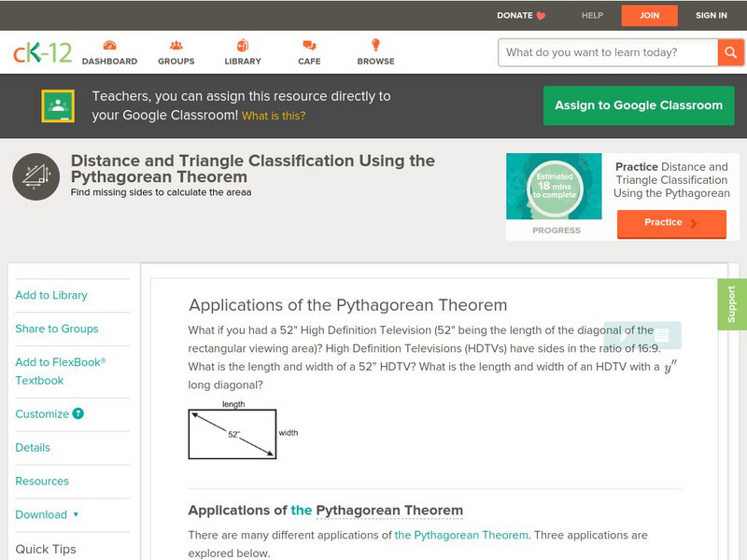Click the Donate heart icon
747x560 pixels.
click(541, 16)
